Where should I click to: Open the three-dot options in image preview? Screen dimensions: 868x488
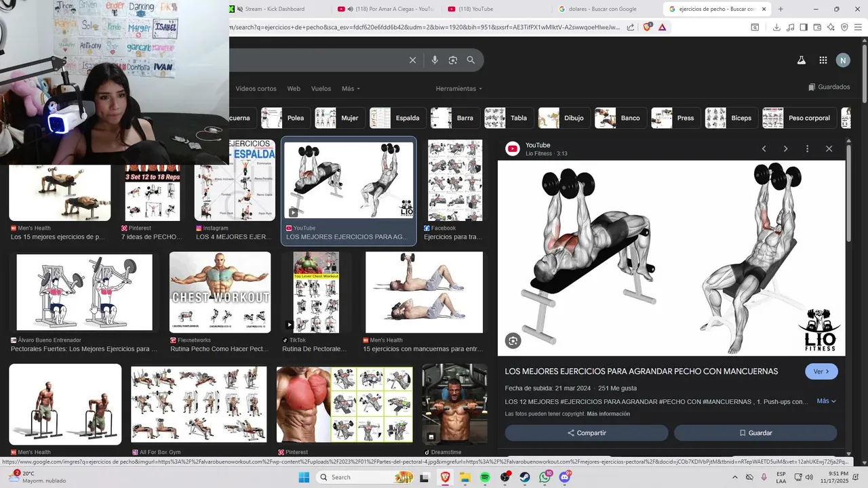807,148
